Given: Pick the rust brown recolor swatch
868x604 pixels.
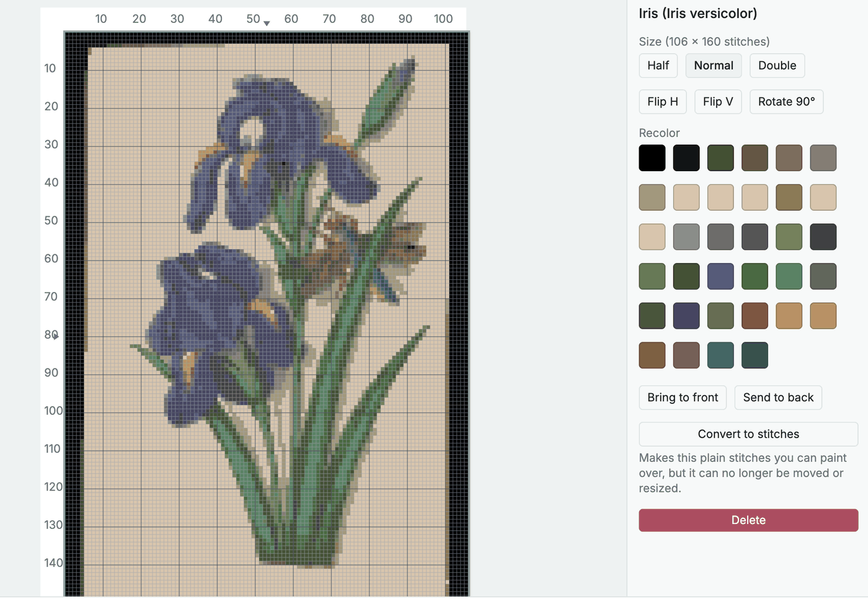Looking at the screenshot, I should (755, 316).
